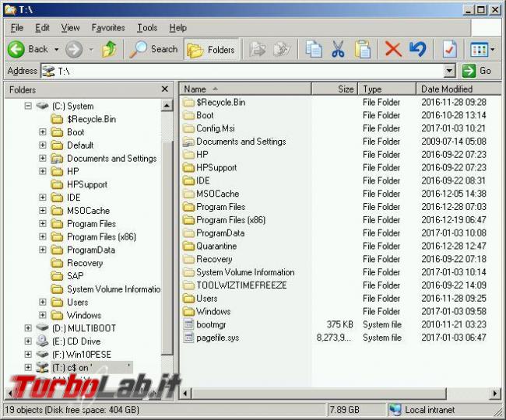The image size is (506, 420).
Task: Click the Move To folder icon
Action: click(x=257, y=49)
